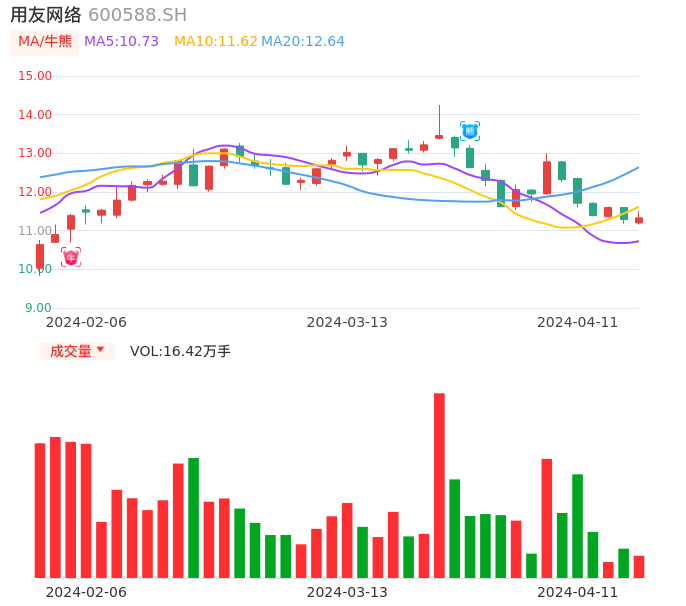Click the stock name 用友网络
This screenshot has width=686, height=606.
(46, 15)
